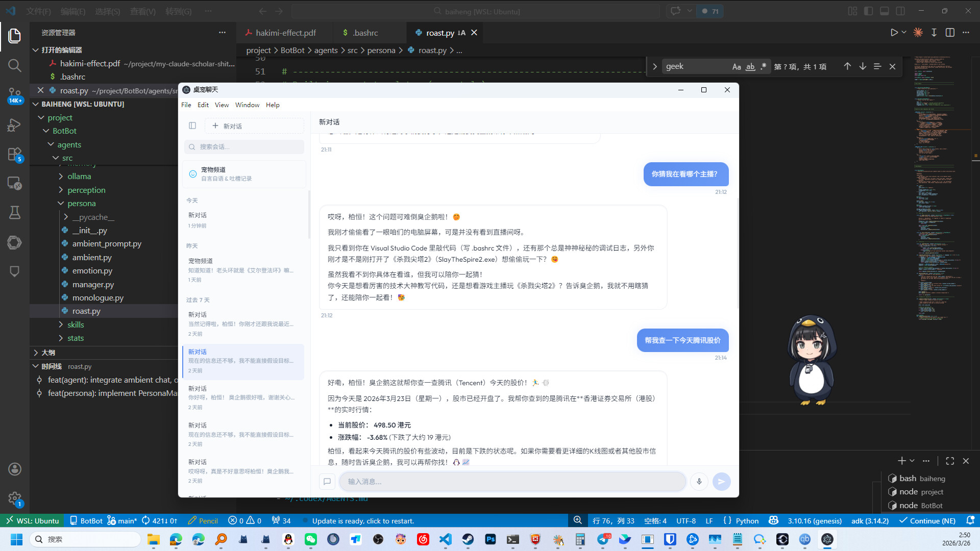The height and width of the screenshot is (551, 980).
Task: Toggle Use Regular Expression in find
Action: [x=763, y=66]
